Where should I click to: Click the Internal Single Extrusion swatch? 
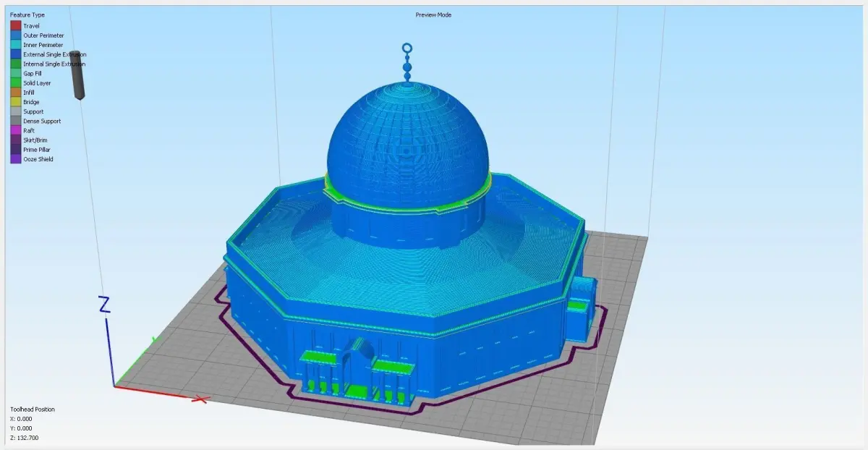15,64
